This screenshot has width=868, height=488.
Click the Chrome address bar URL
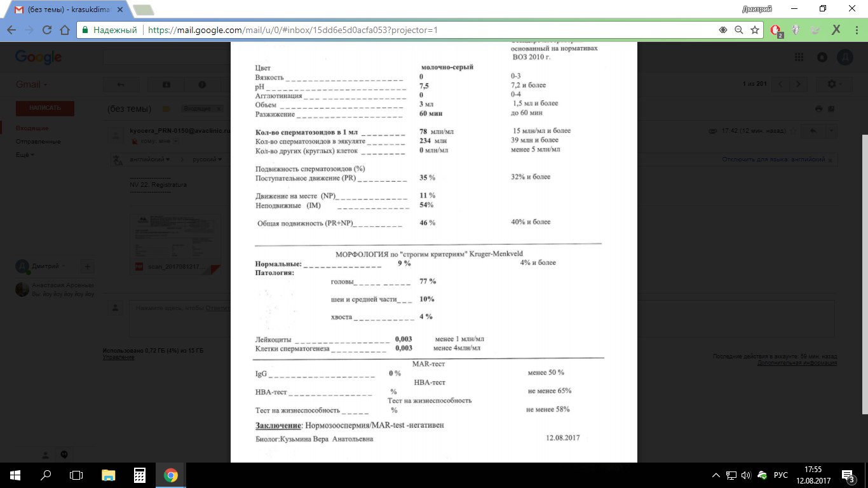pos(292,30)
